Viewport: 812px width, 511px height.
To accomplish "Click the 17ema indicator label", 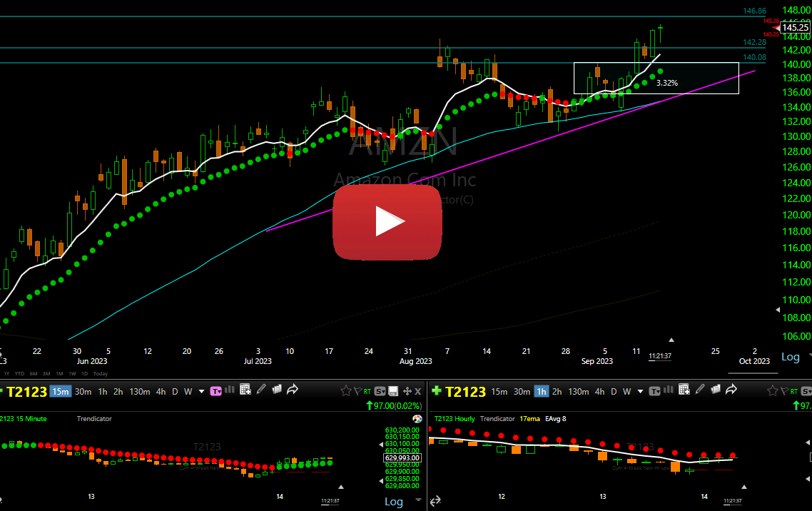I will 529,419.
